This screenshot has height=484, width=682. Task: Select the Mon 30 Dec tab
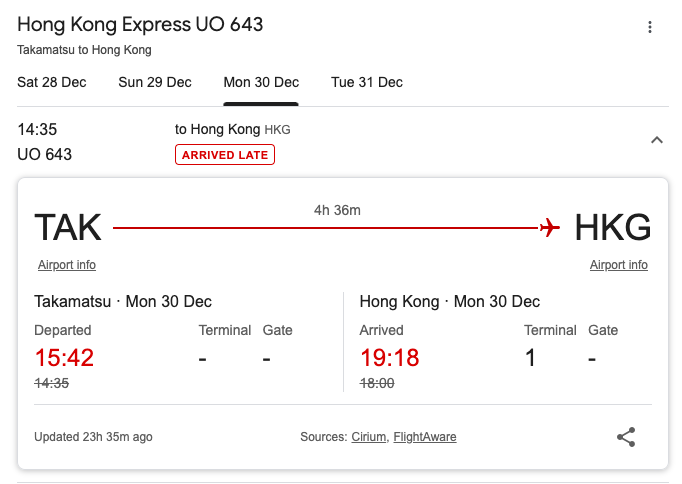[x=261, y=82]
